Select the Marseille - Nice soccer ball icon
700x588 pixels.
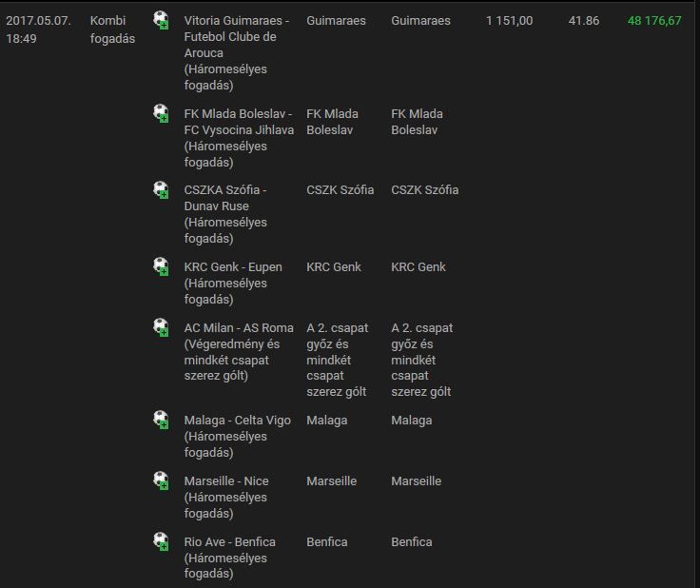point(161,480)
